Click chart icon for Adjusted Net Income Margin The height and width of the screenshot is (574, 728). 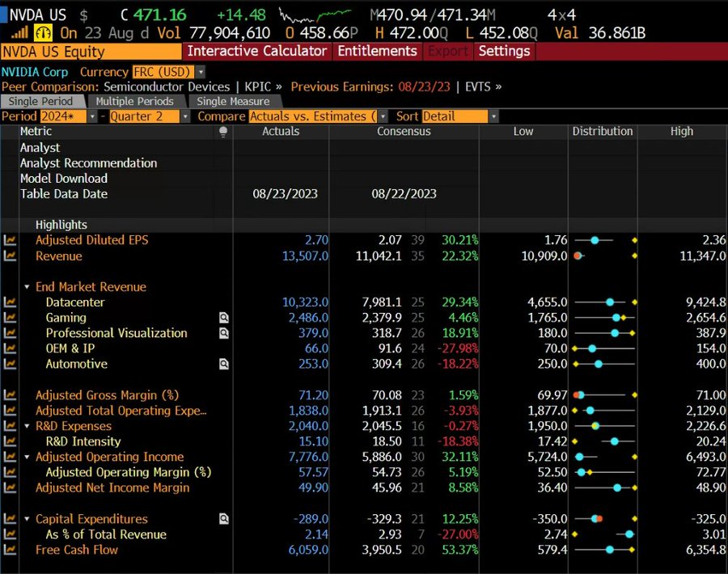9,487
